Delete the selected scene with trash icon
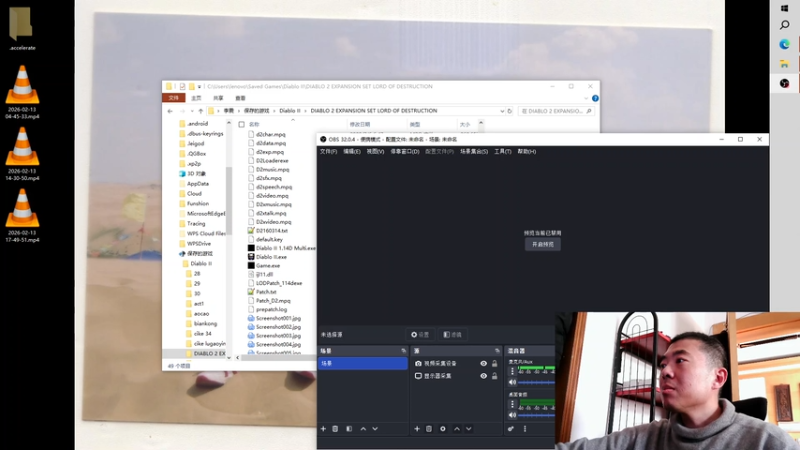The height and width of the screenshot is (450, 800). 335,429
